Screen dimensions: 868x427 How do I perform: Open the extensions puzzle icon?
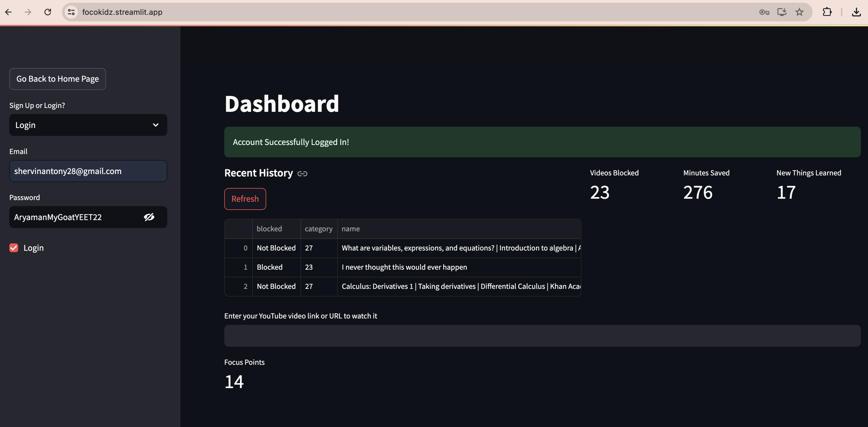[827, 12]
